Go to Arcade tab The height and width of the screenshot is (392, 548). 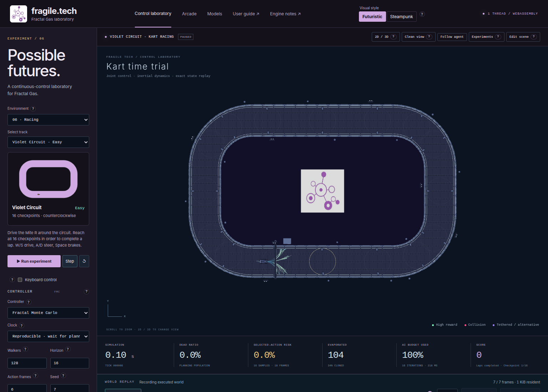[x=189, y=14]
